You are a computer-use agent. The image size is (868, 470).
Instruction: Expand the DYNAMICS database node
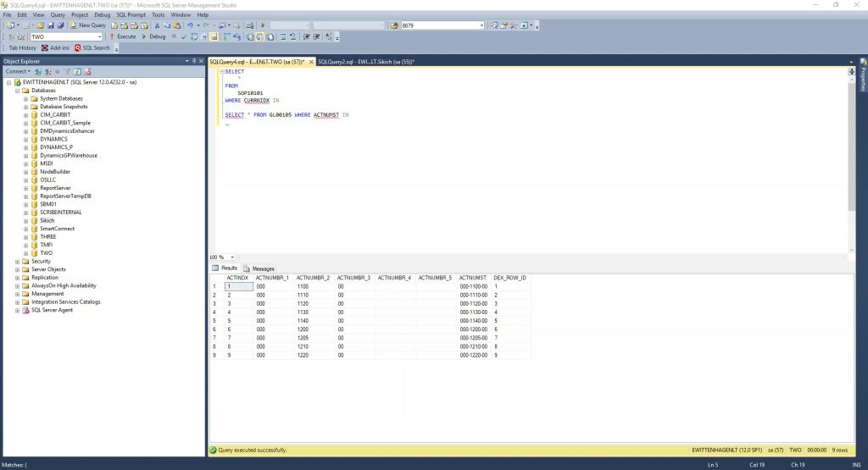point(26,139)
